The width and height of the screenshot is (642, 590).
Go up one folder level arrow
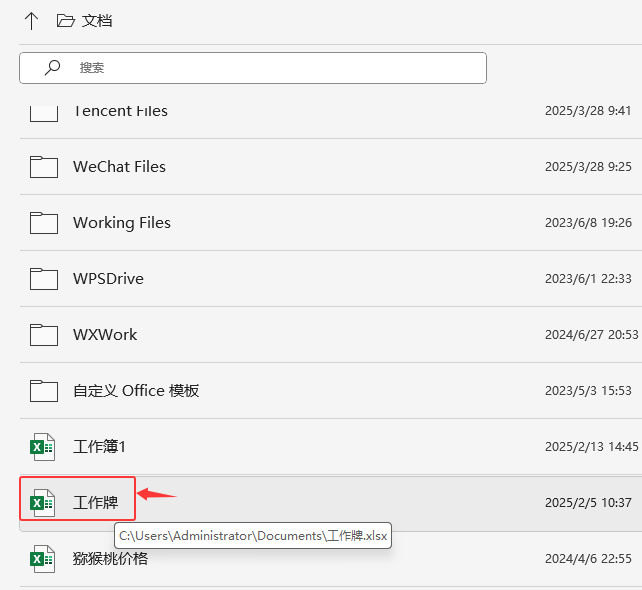click(31, 21)
